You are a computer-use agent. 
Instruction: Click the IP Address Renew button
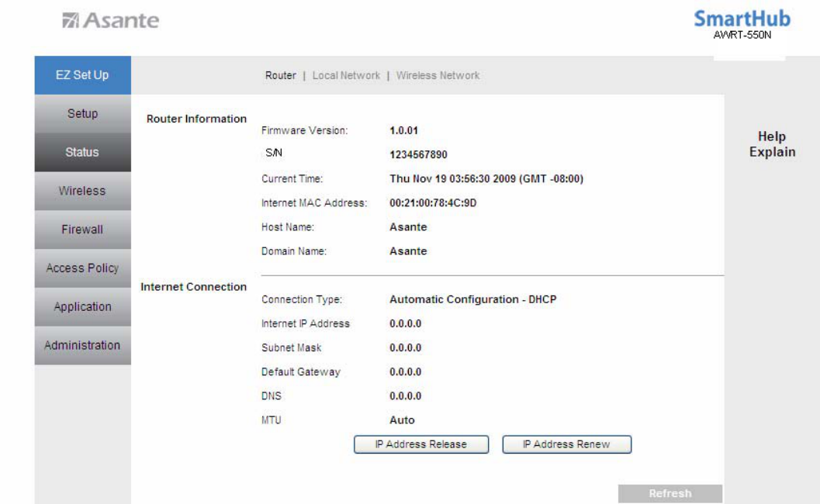(566, 444)
